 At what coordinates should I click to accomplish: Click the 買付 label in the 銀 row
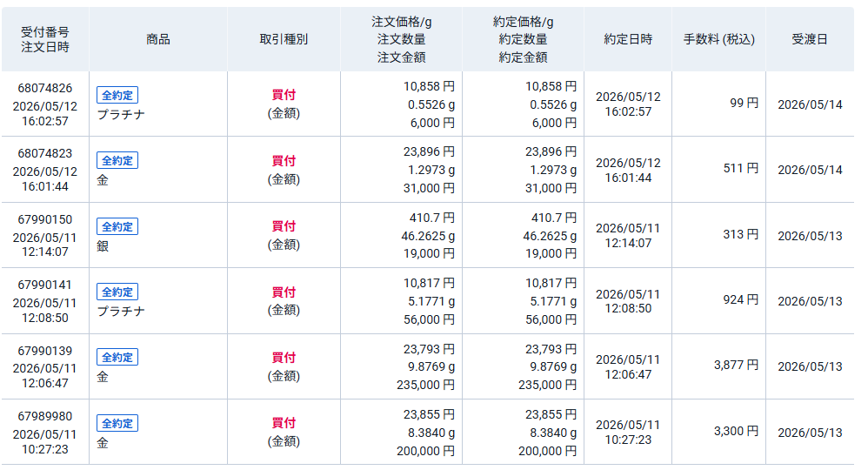pyautogui.click(x=284, y=226)
